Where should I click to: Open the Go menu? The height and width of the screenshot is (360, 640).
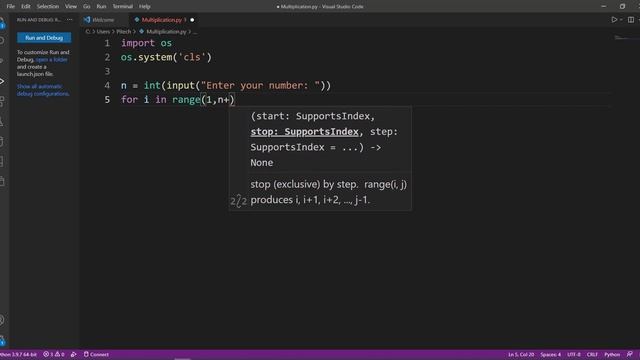click(x=87, y=7)
